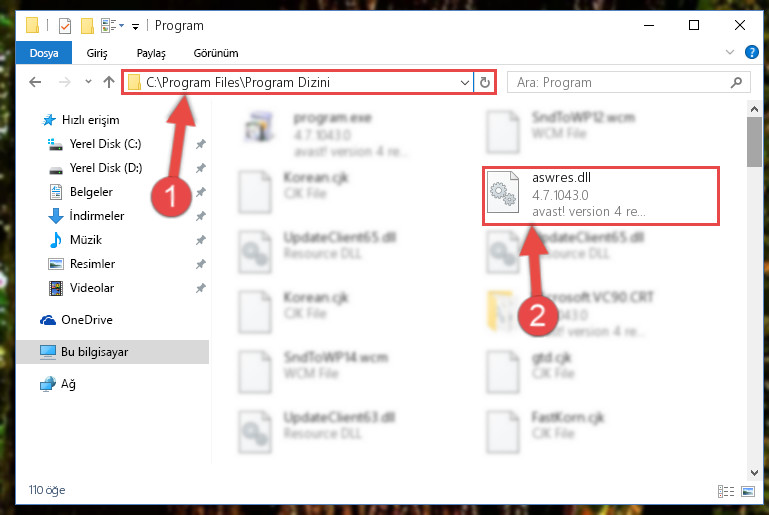Switch to details view icon
769x515 pixels.
[x=726, y=491]
